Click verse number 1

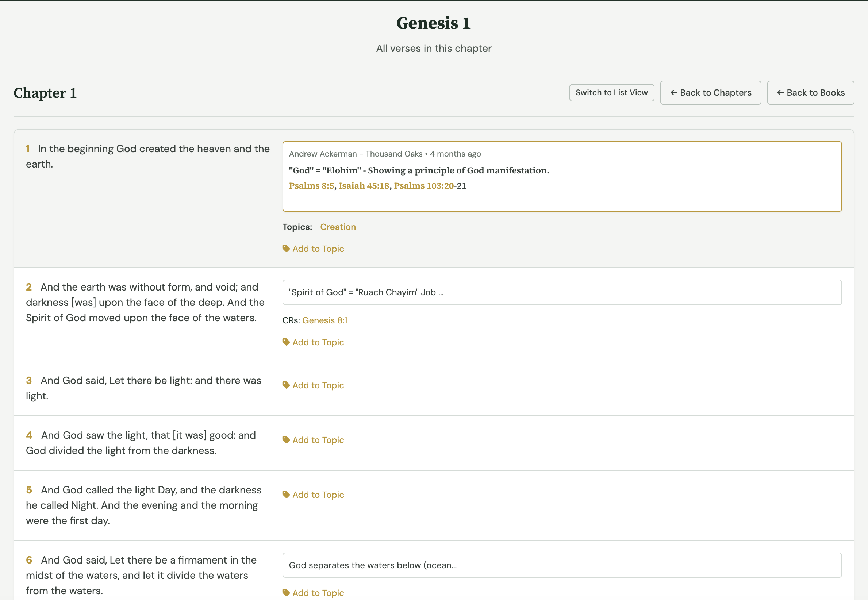28,149
